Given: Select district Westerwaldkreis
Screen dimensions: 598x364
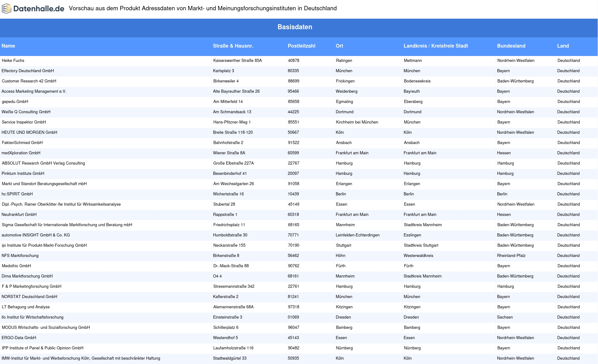Looking at the screenshot, I should click(418, 255).
